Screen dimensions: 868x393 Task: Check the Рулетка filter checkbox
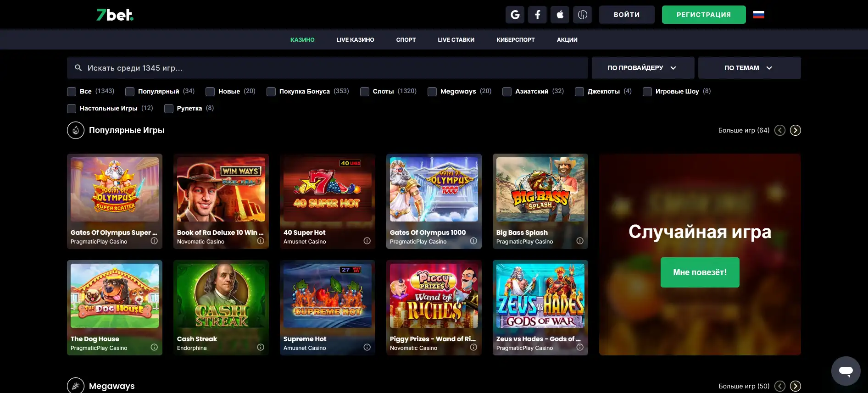pyautogui.click(x=169, y=109)
